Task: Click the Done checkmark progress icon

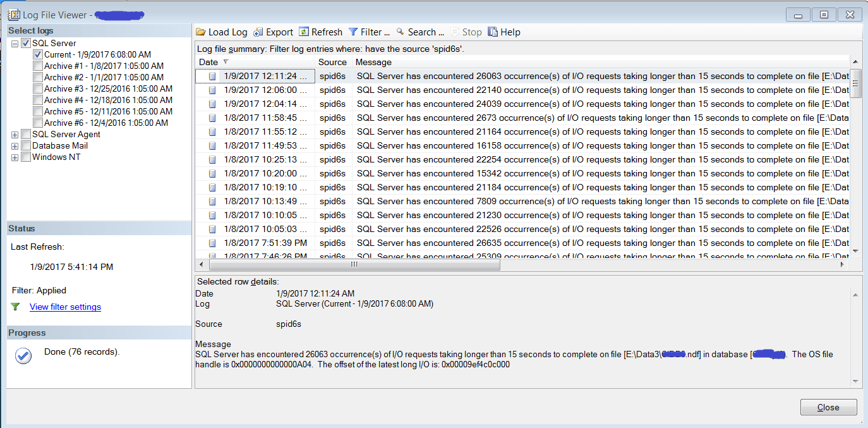Action: click(x=23, y=356)
